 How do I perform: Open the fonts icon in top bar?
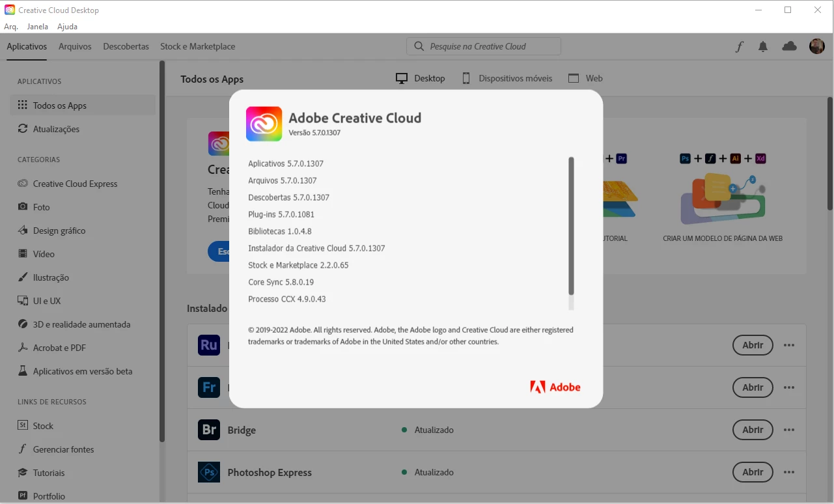click(740, 46)
